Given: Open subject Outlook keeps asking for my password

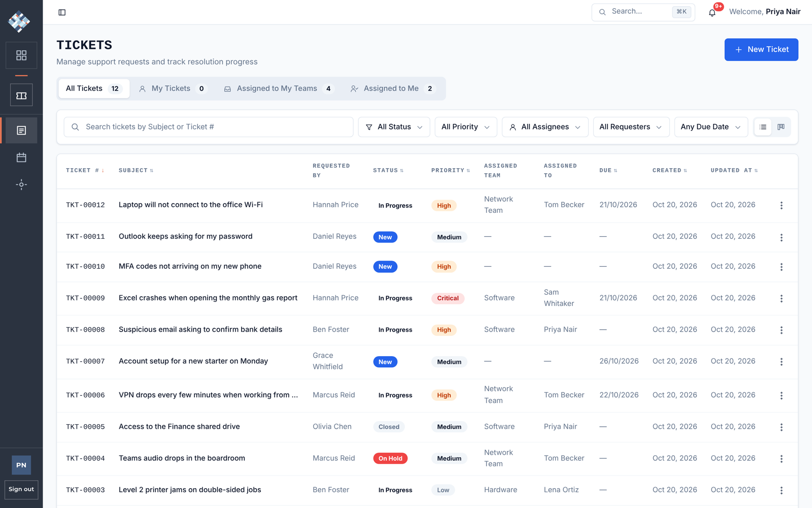Looking at the screenshot, I should 185,237.
